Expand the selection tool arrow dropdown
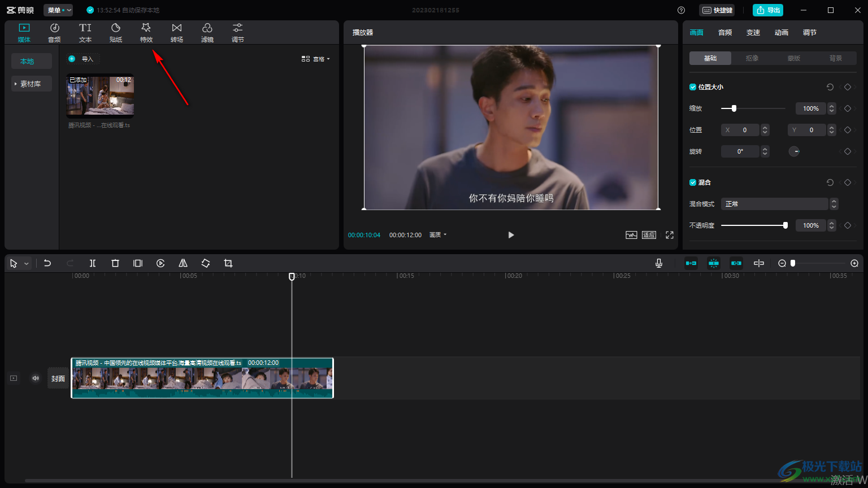This screenshot has width=868, height=488. pos(26,264)
